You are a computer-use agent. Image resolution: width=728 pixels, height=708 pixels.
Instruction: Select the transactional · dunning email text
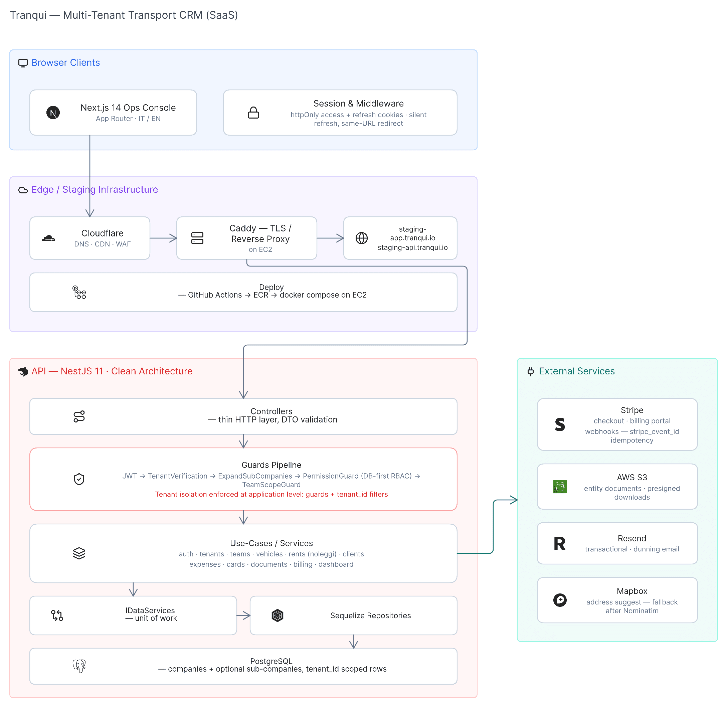(x=632, y=549)
